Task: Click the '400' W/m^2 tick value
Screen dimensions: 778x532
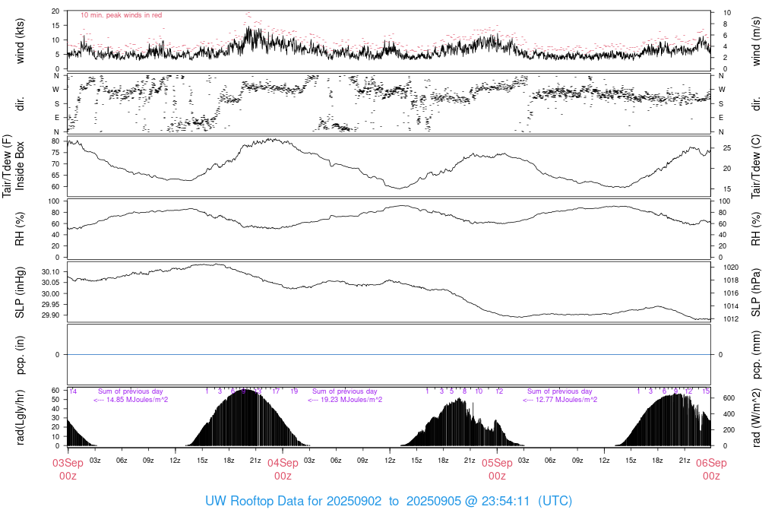Action: tap(729, 414)
